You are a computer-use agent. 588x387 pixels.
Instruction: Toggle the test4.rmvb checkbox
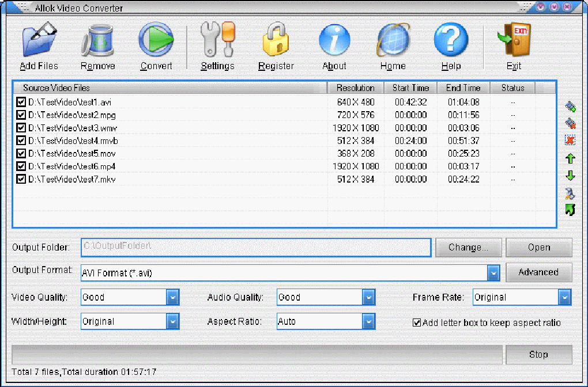21,141
